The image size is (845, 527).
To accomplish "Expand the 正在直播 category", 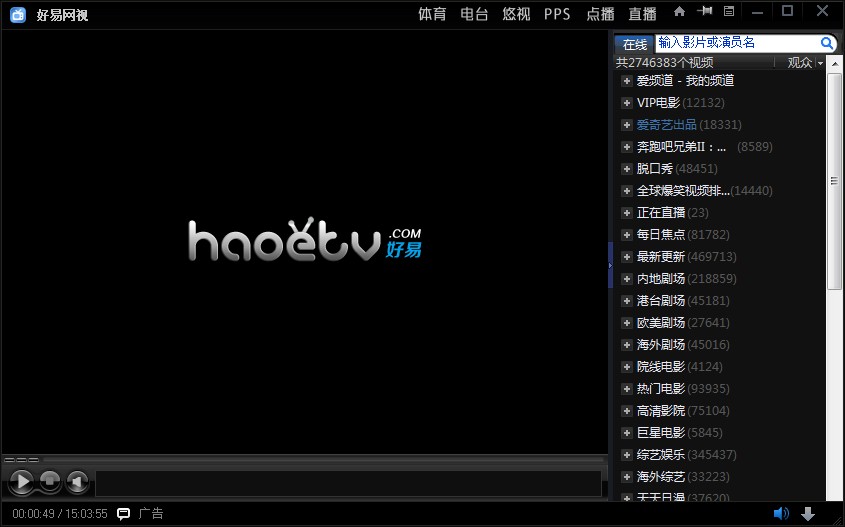I will click(626, 213).
